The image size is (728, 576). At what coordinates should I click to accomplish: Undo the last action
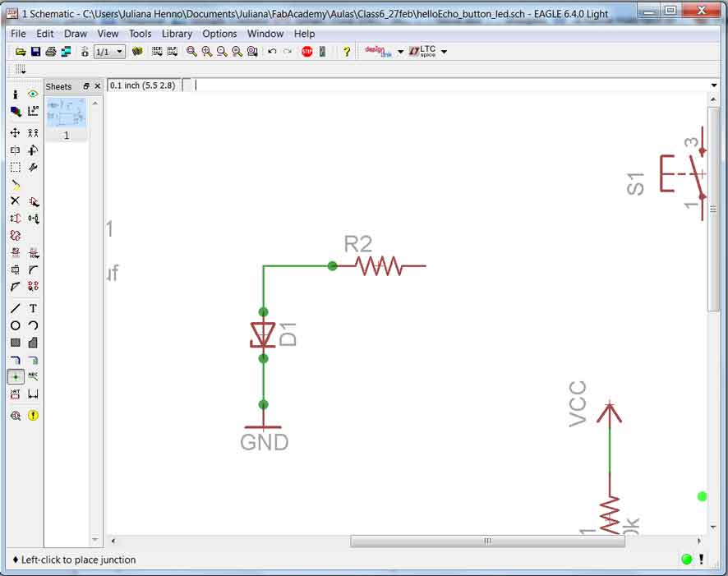(272, 52)
